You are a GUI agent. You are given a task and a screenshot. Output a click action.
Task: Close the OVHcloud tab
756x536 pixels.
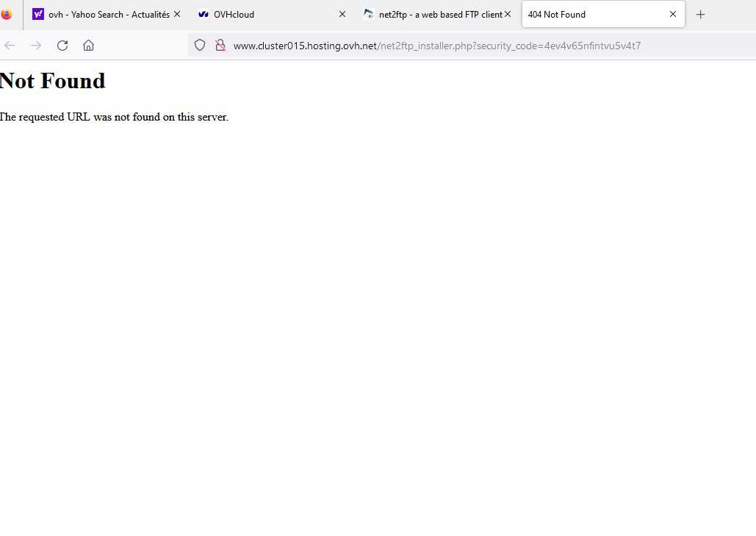[x=342, y=14]
